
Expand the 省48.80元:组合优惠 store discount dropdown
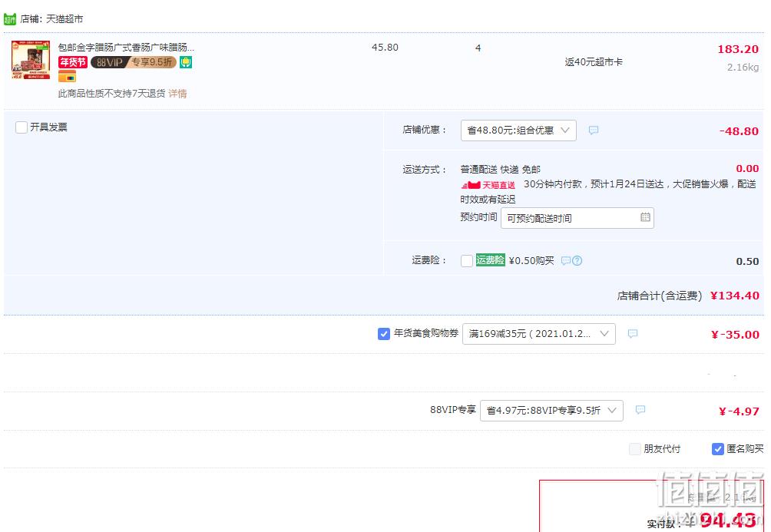coord(518,131)
